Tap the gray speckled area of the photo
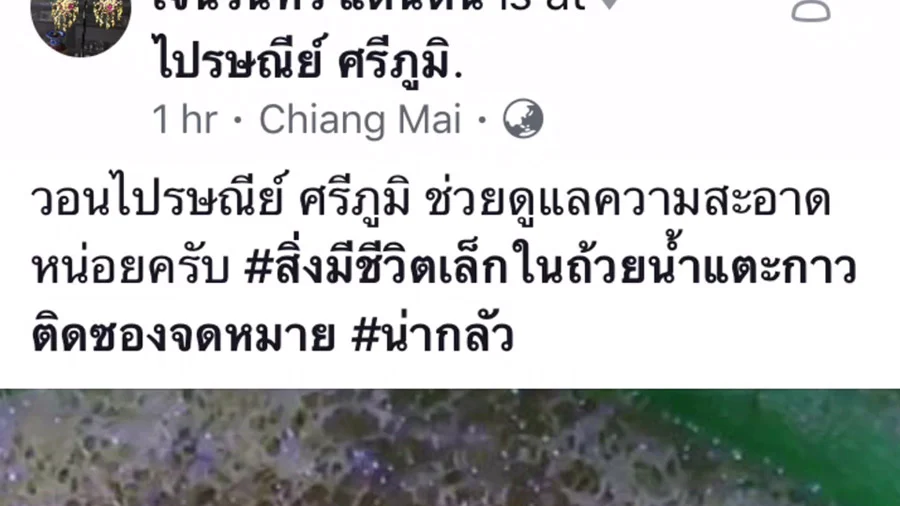The height and width of the screenshot is (506, 900). 287,447
